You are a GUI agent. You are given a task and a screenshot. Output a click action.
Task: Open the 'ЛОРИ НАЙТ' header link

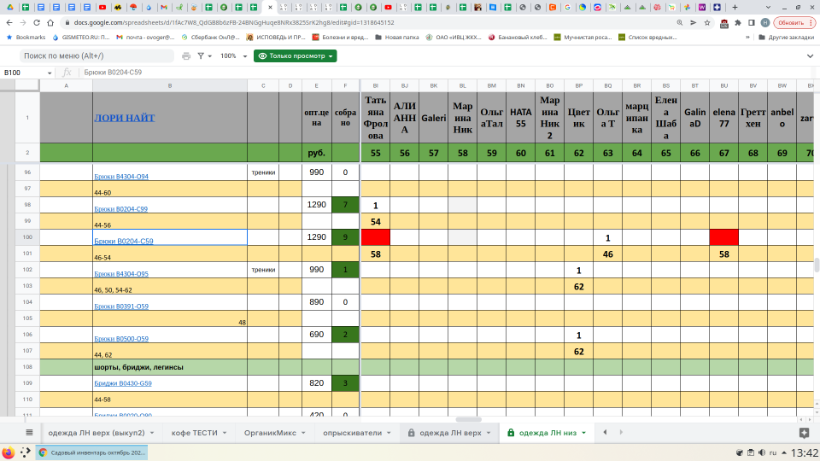pyautogui.click(x=125, y=117)
